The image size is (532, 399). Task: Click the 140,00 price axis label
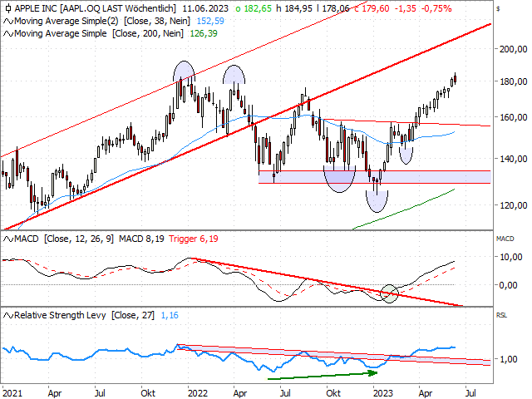tap(514, 159)
